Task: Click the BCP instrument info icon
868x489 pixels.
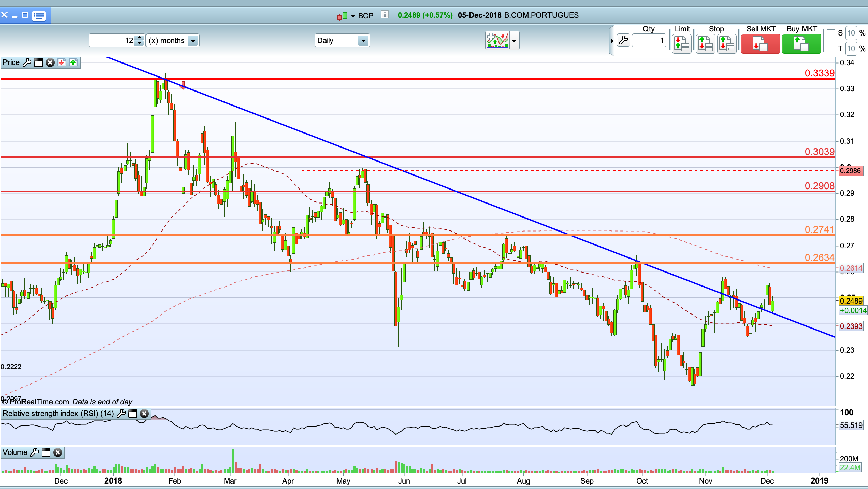Action: (385, 15)
